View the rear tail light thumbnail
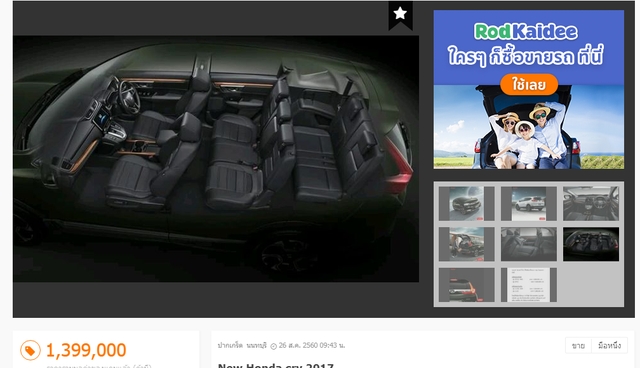The width and height of the screenshot is (640, 368). pyautogui.click(x=467, y=285)
